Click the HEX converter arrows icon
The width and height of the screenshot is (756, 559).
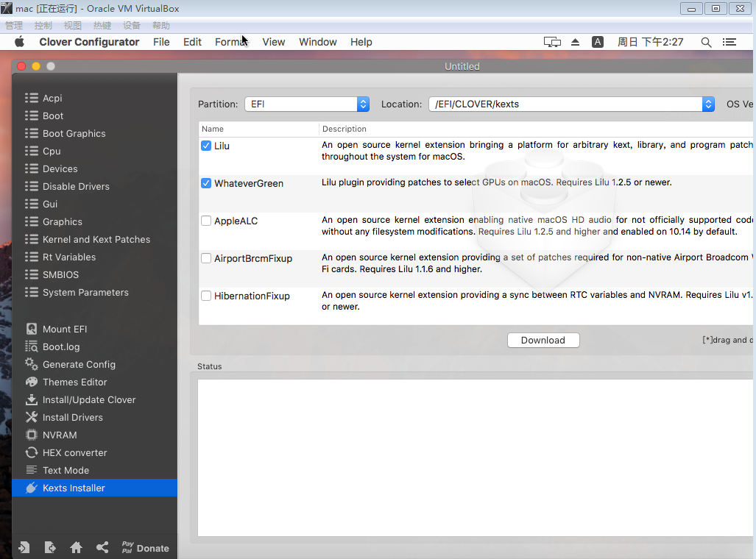click(x=32, y=452)
